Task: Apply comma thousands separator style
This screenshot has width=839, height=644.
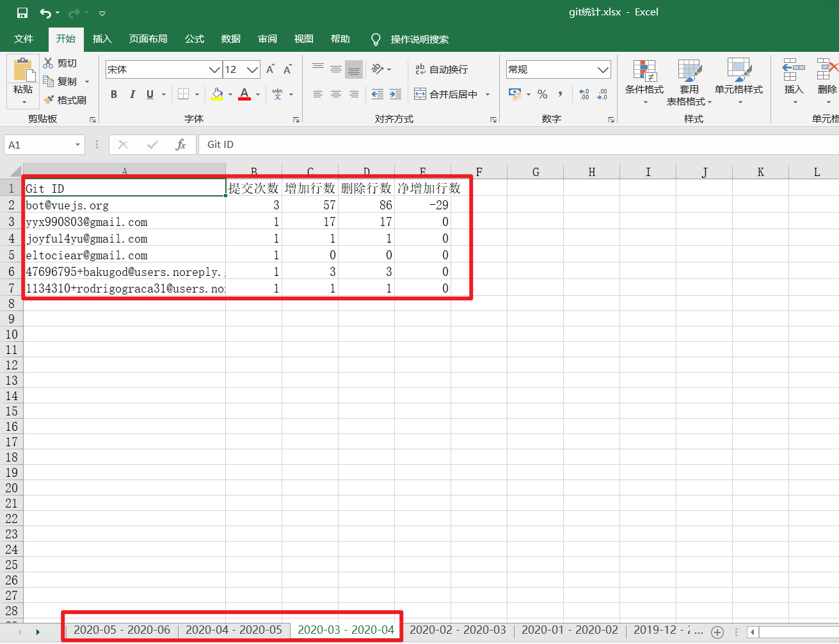Action: point(560,94)
